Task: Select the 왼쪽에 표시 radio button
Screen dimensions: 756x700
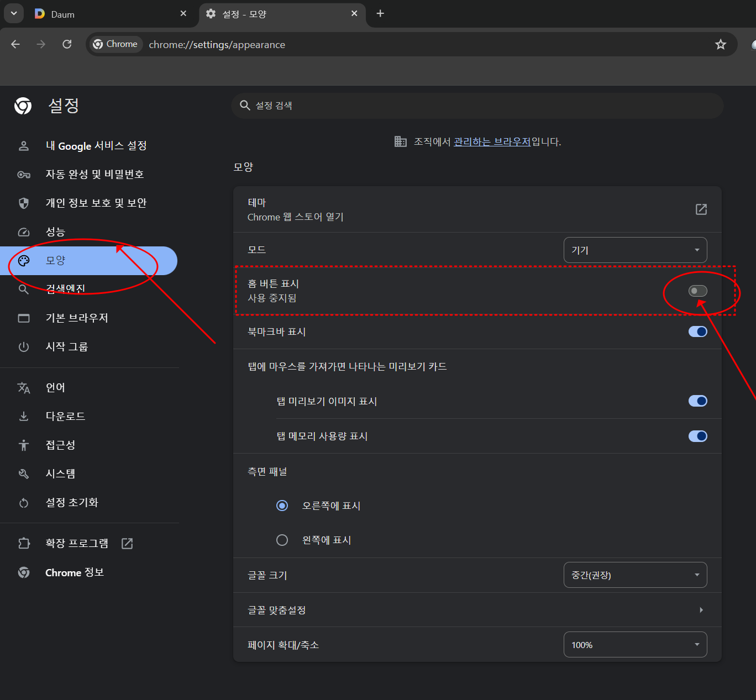Action: click(282, 540)
